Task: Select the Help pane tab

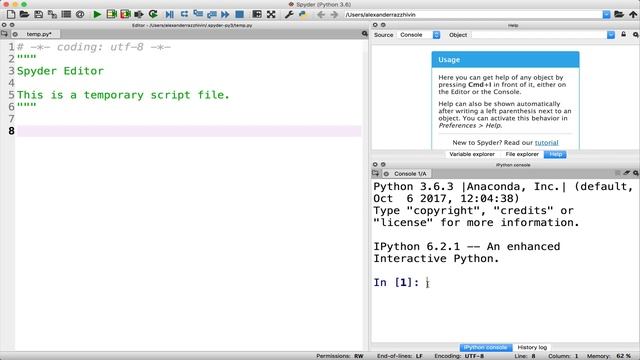Action: 555,154
